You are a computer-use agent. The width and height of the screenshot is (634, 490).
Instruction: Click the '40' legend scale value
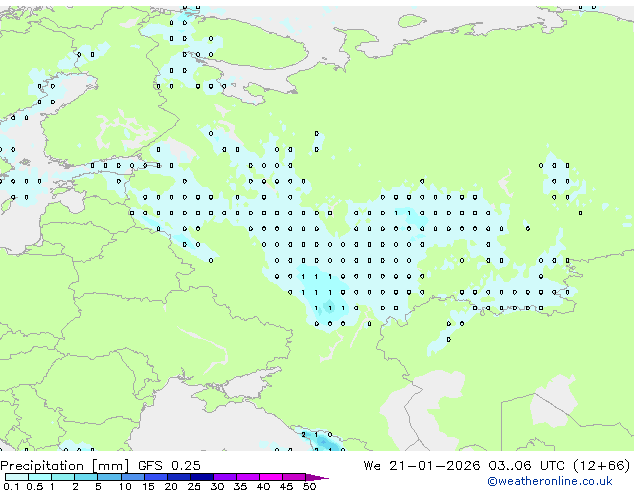(x=263, y=486)
